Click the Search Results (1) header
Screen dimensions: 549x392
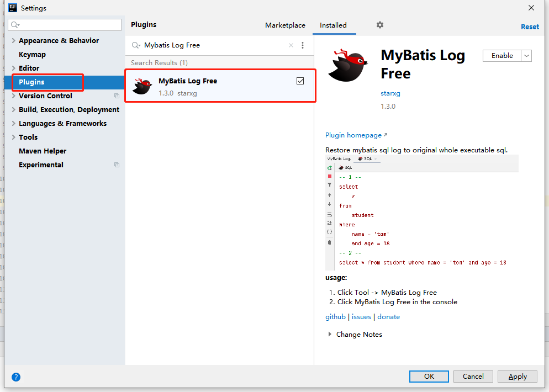159,63
